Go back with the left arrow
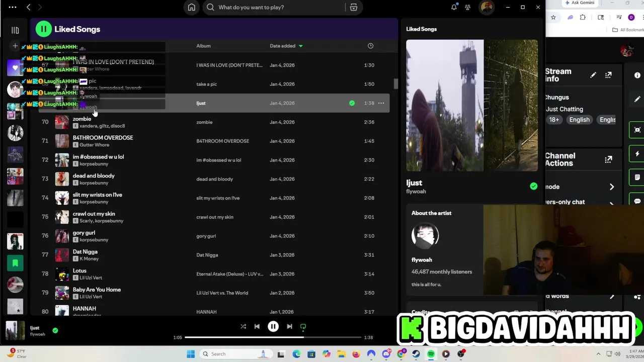This screenshot has width=644, height=362. click(x=29, y=7)
